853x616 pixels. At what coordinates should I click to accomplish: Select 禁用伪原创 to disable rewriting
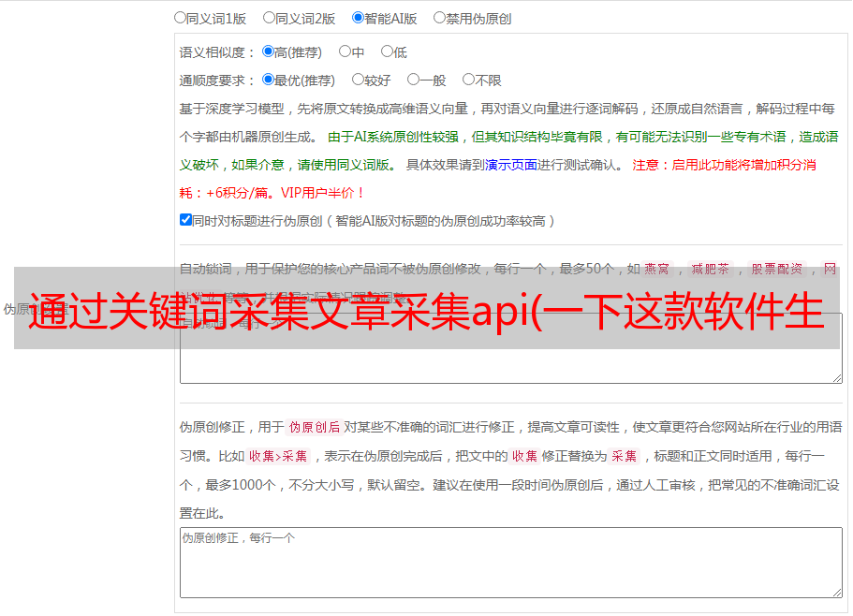[439, 17]
